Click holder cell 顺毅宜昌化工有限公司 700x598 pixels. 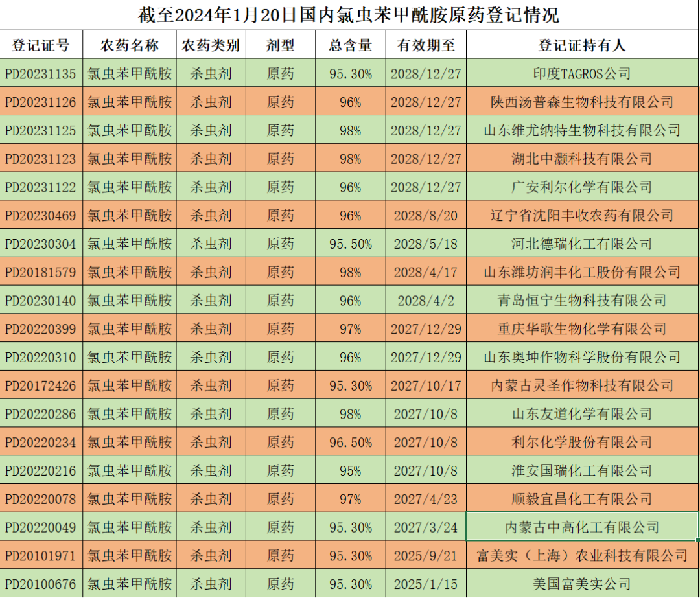582,498
